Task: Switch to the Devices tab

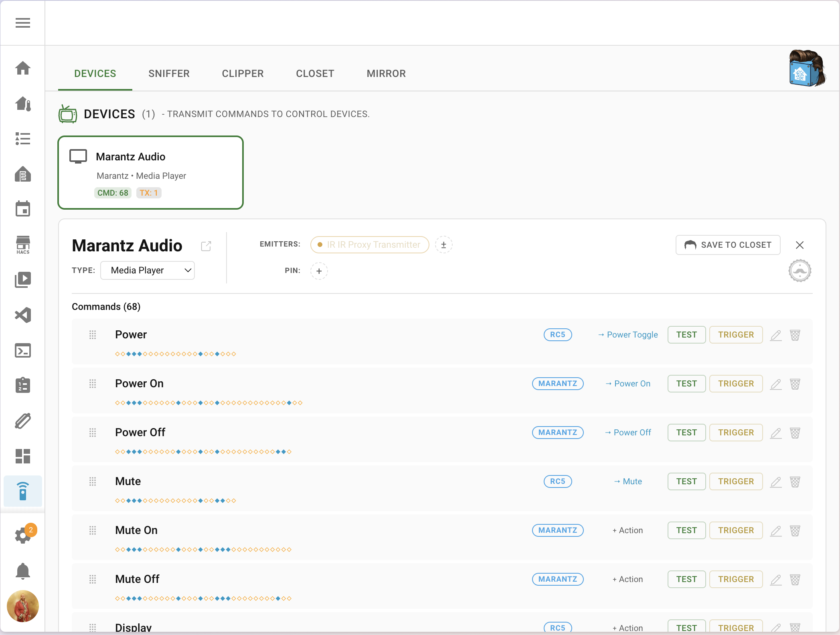Action: point(95,74)
